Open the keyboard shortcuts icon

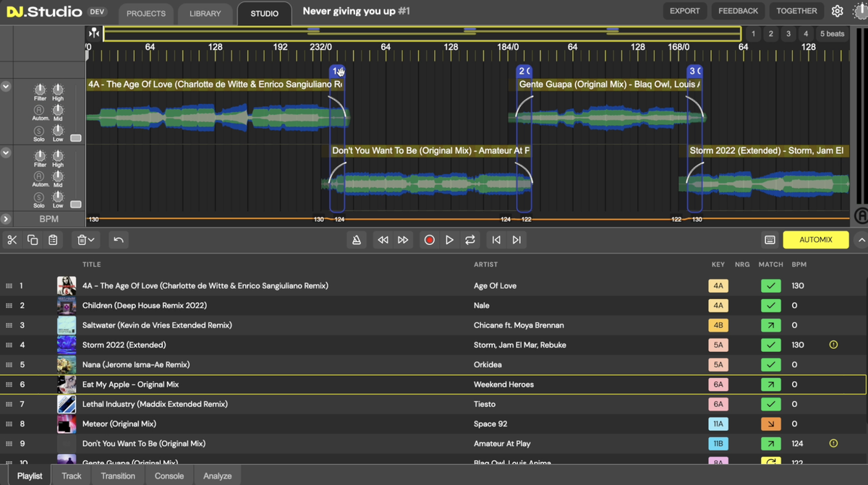pyautogui.click(x=770, y=240)
